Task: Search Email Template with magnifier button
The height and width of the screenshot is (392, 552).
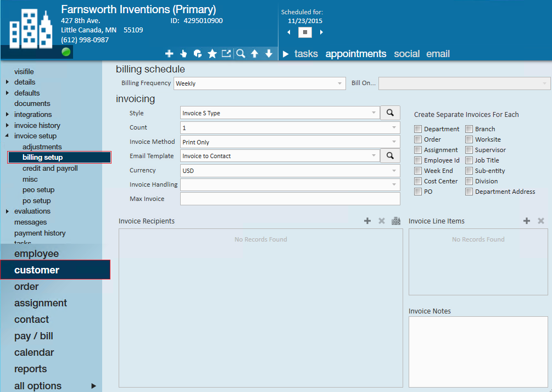Action: [390, 155]
